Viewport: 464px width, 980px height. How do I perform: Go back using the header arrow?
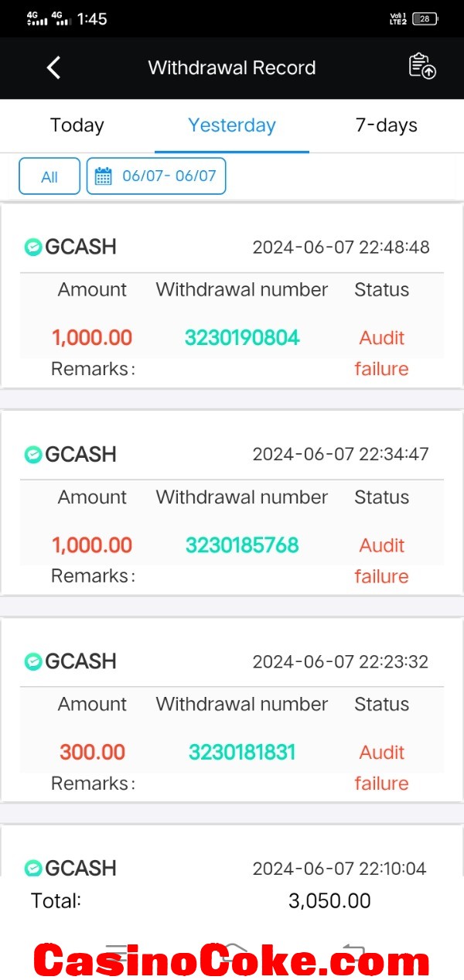[x=53, y=68]
